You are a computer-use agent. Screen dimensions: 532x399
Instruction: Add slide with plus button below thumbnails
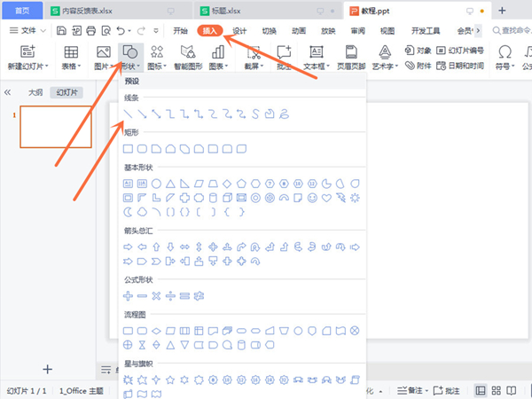click(48, 369)
